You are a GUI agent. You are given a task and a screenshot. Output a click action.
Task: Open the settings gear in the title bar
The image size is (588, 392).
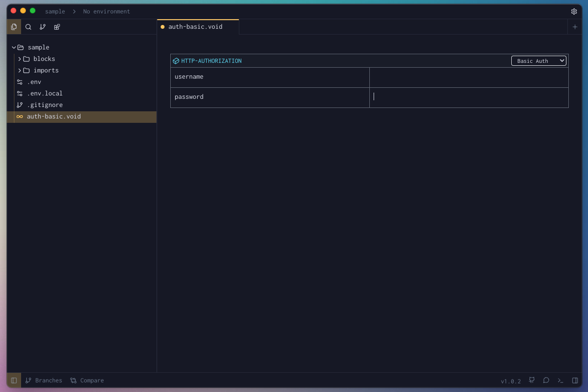point(574,11)
